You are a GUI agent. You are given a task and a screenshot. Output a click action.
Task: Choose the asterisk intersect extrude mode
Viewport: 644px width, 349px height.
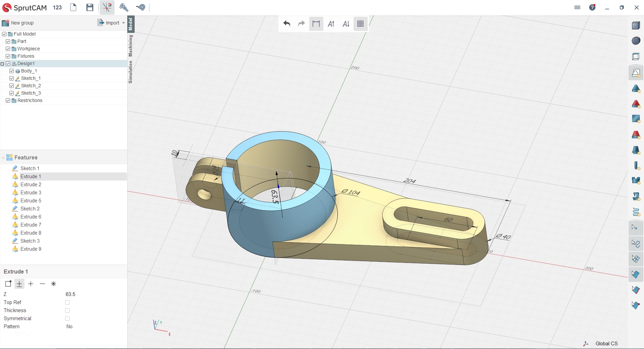point(53,284)
